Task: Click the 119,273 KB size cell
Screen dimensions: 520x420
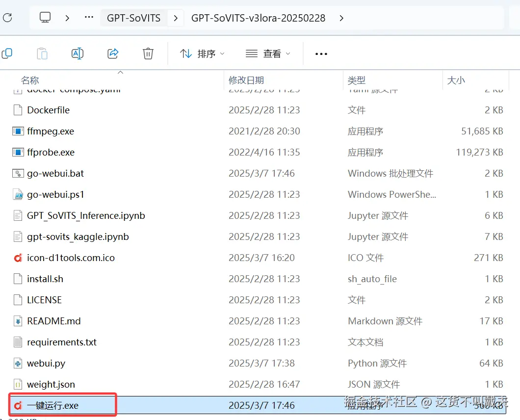Action: [x=480, y=152]
